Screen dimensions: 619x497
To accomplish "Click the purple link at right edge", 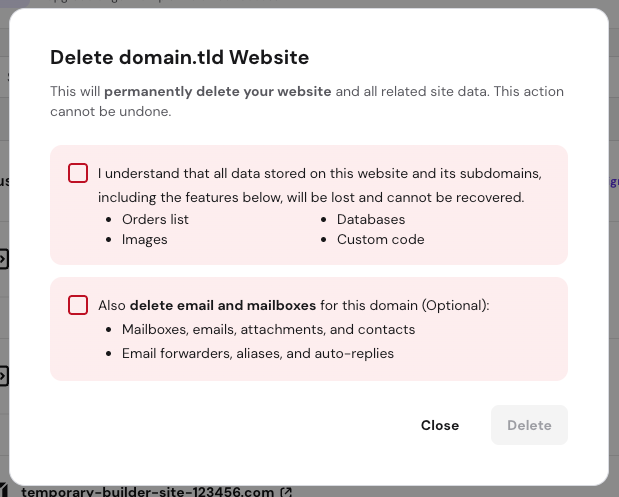I will (613, 182).
